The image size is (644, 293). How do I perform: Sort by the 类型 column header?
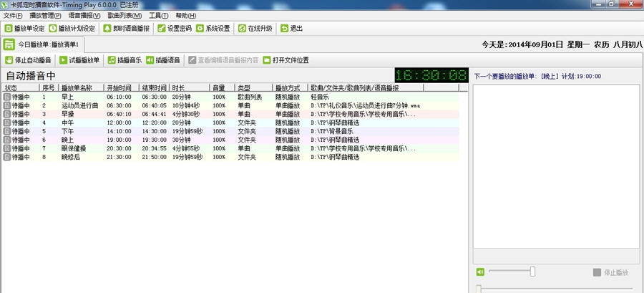coord(253,88)
